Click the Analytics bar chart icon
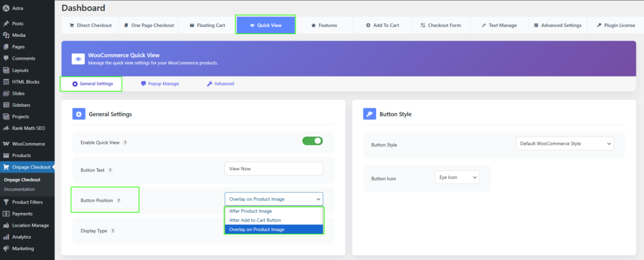The image size is (644, 260). (6, 237)
